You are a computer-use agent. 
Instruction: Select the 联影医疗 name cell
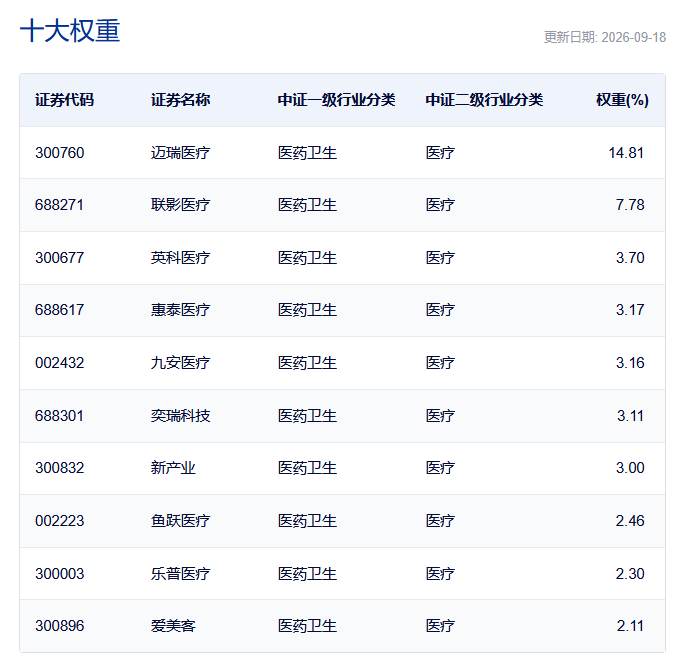click(180, 205)
